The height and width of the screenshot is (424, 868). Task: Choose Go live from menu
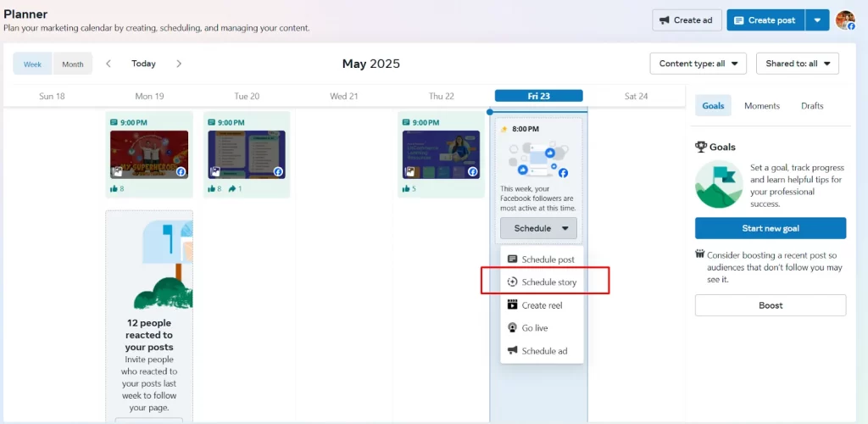[542, 328]
